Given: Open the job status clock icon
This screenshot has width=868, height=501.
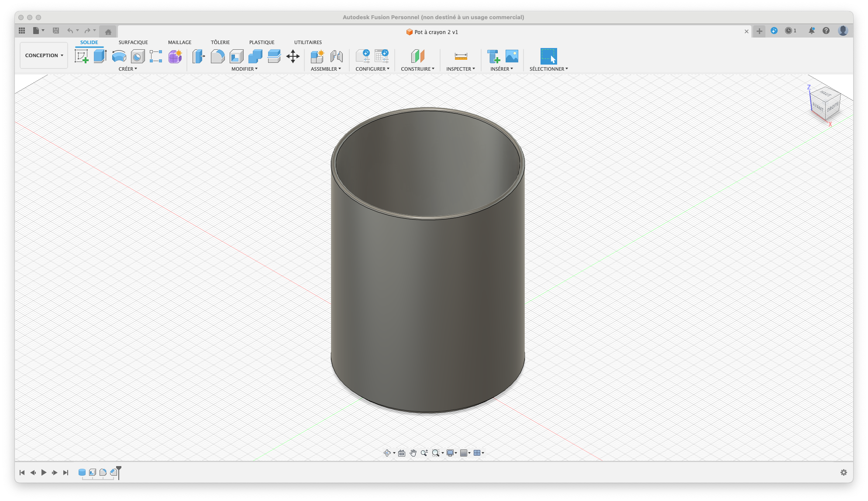Looking at the screenshot, I should (790, 31).
